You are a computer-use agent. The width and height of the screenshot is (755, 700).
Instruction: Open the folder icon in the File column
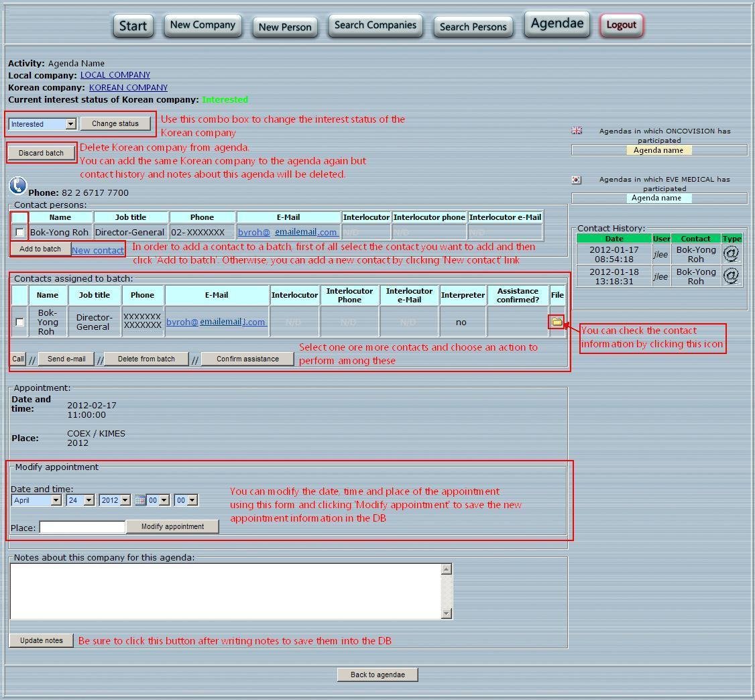(x=557, y=321)
